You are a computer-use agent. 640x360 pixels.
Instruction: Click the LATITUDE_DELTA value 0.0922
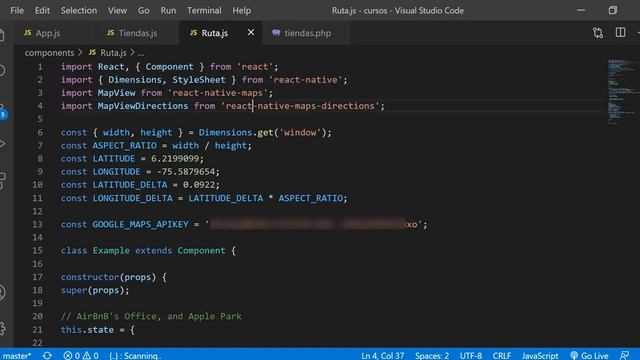(199, 184)
